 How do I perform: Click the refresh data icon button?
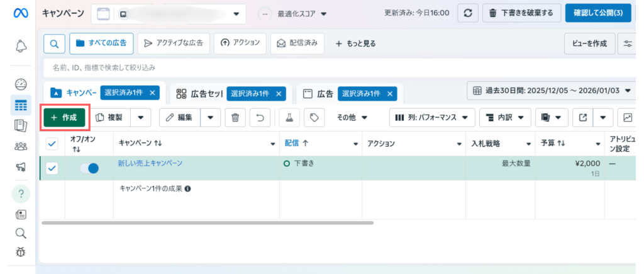[x=467, y=14]
